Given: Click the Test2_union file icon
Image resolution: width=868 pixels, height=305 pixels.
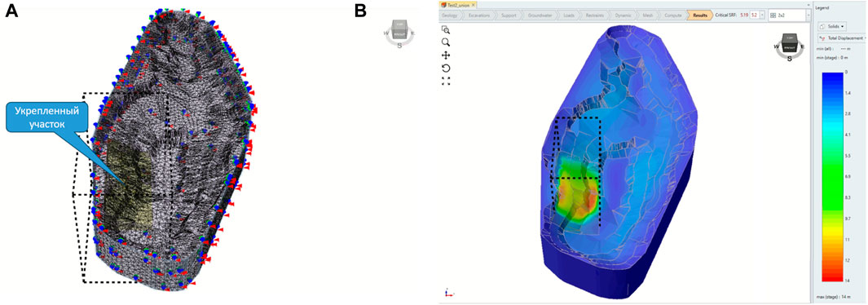Looking at the screenshot, I should pos(443,5).
